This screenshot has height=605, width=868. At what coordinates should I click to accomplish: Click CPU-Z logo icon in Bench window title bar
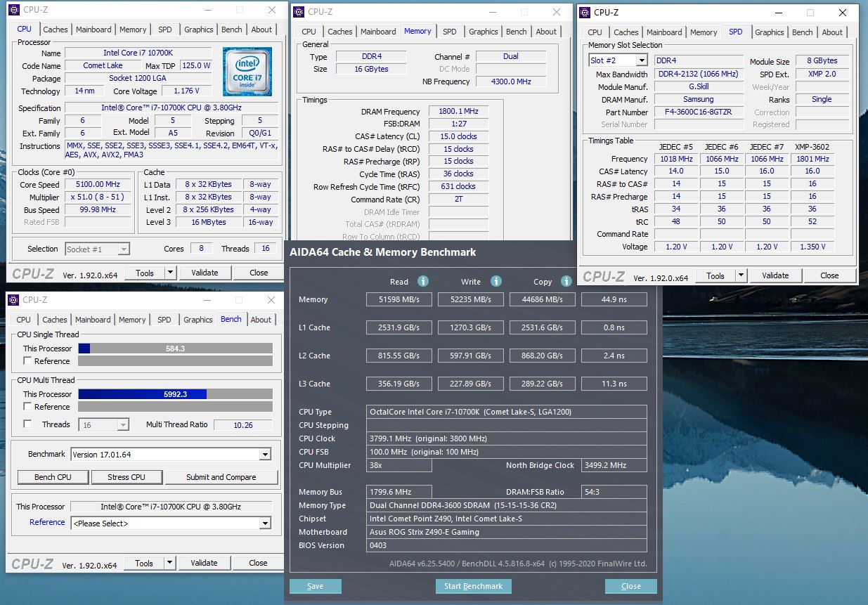coord(13,300)
